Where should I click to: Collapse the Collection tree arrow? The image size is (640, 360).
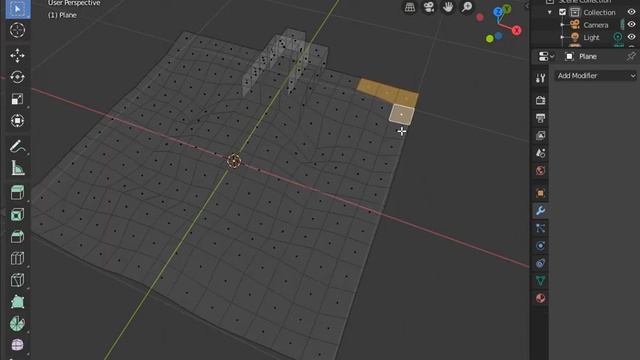[x=549, y=13]
